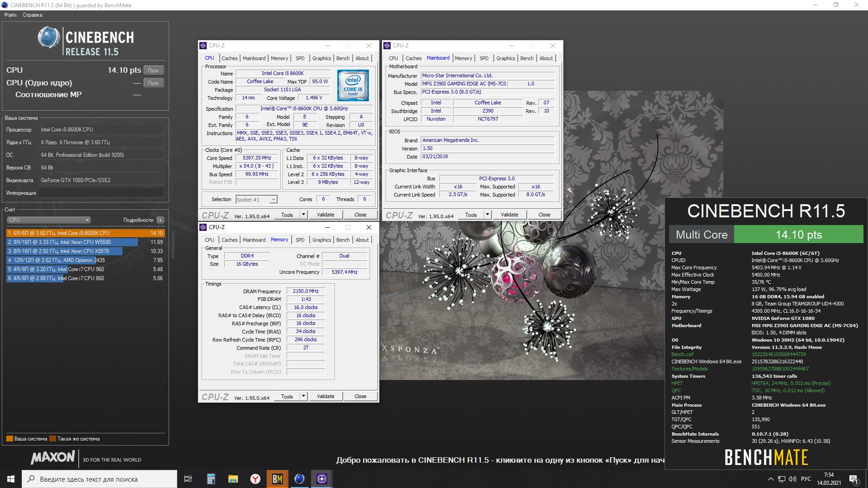The image size is (868, 488).
Task: Switch to Cinebench taskbar icon
Action: 299,479
